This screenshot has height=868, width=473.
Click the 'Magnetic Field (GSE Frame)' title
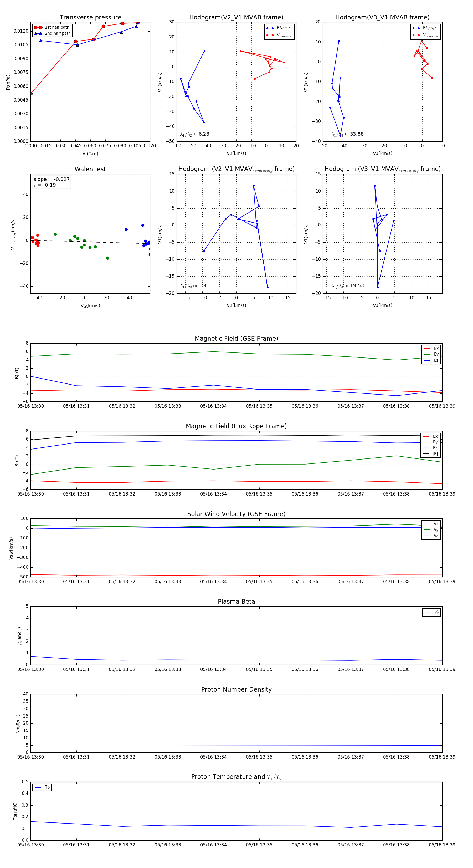tap(236, 339)
